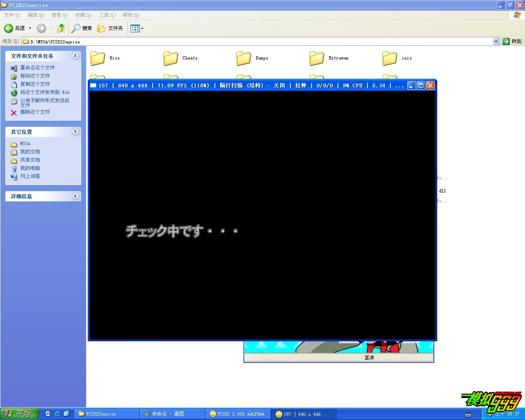Click the publish to Web globe icon

pyautogui.click(x=14, y=93)
